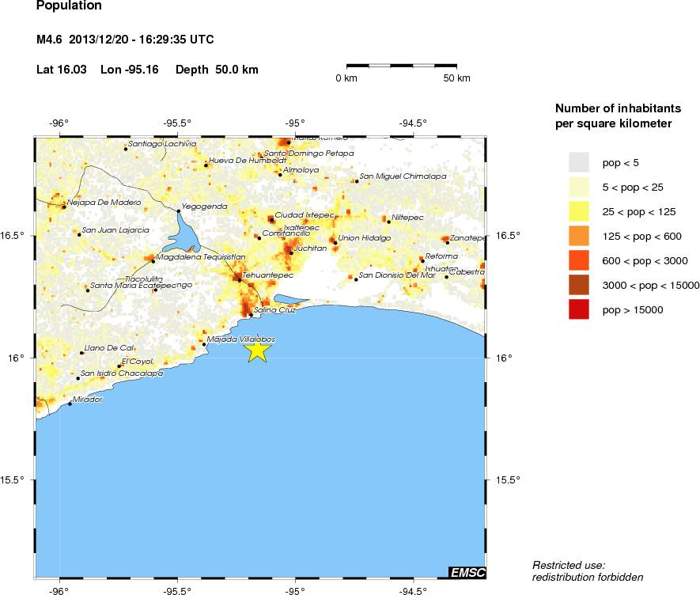Click the Salina Cruz city dot
Image resolution: width=700 pixels, height=595 pixels.
(251, 315)
